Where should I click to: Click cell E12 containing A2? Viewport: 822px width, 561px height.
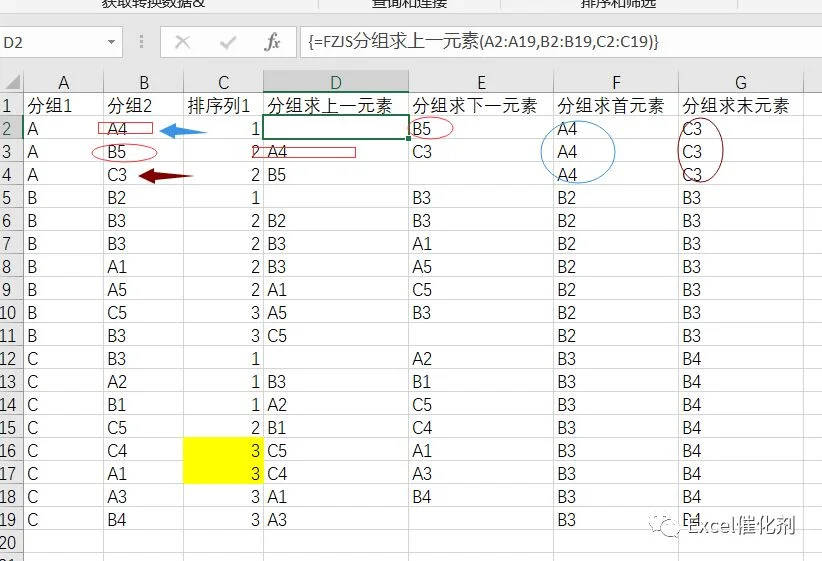481,359
